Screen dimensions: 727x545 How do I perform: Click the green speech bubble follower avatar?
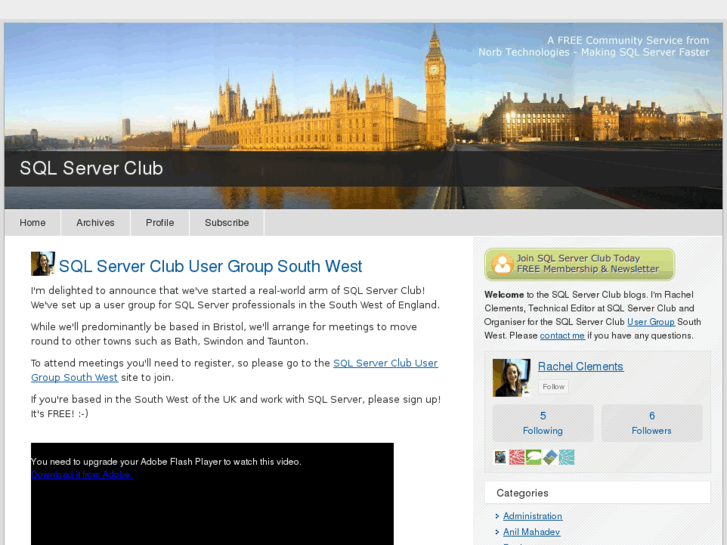[x=534, y=457]
